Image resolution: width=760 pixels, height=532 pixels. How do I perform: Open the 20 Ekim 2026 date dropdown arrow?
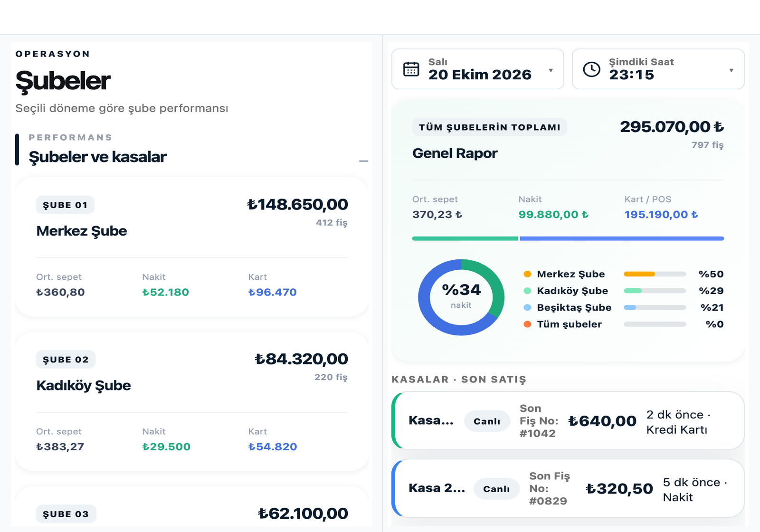(551, 70)
